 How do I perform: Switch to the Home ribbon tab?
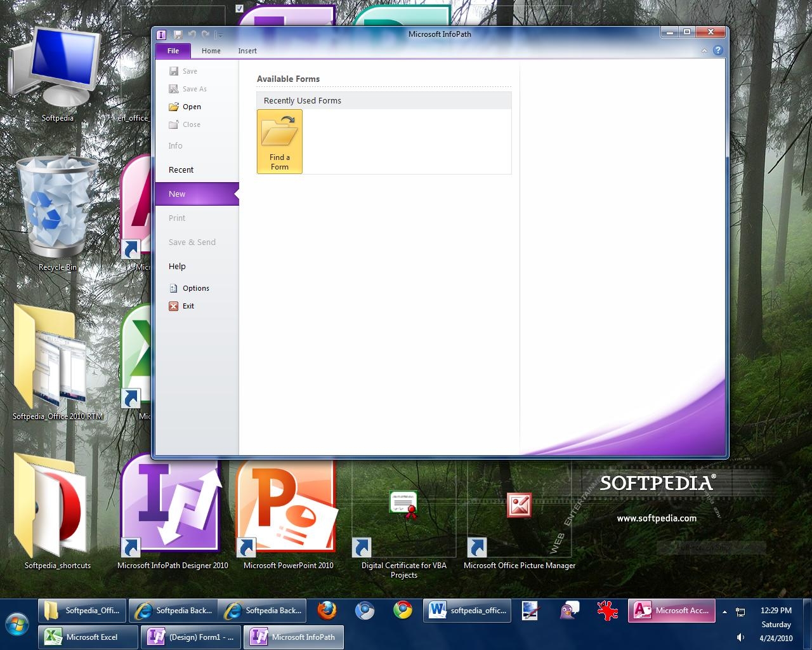[x=211, y=51]
